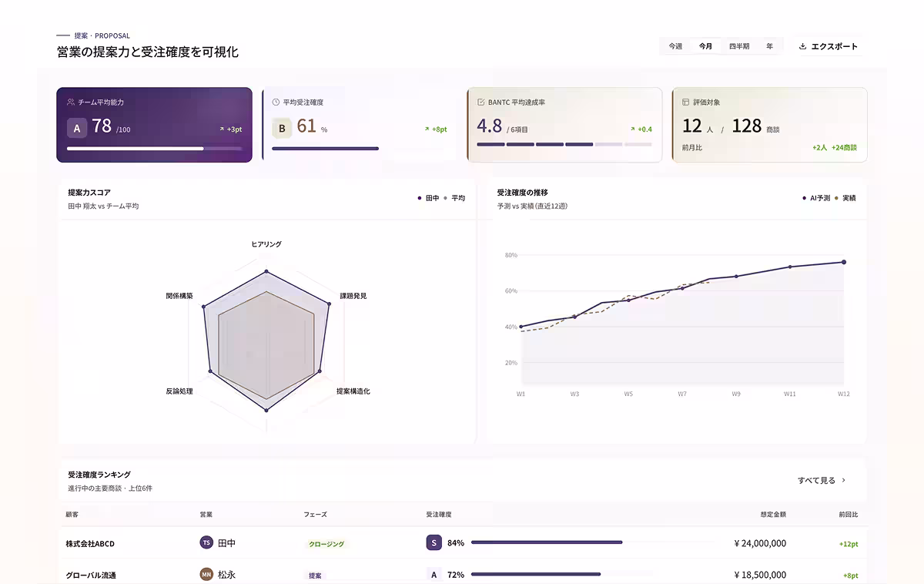Viewport: 924px width, 584px height.
Task: Click the 受注確度 column header
Action: click(439, 514)
